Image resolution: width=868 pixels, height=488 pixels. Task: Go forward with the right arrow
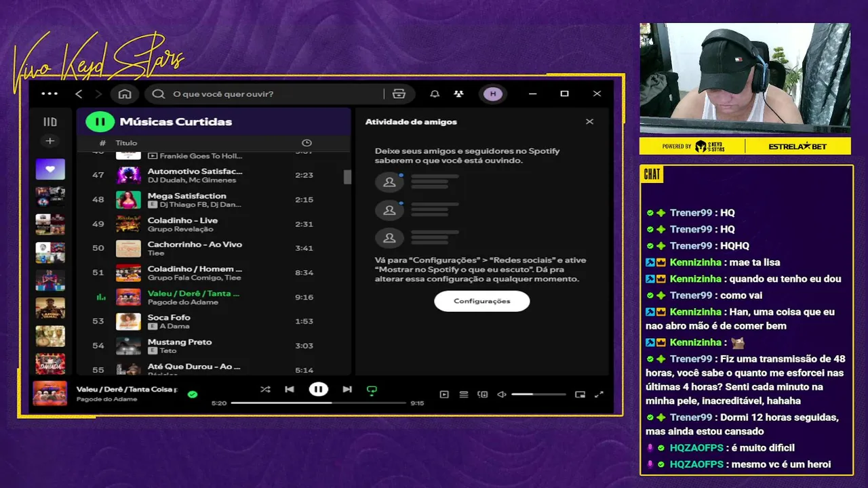98,94
